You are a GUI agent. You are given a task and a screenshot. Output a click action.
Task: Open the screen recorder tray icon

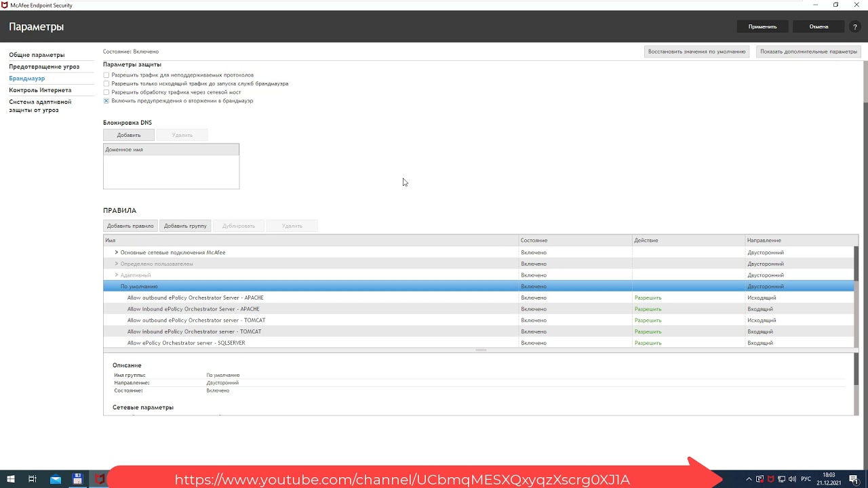click(x=760, y=479)
